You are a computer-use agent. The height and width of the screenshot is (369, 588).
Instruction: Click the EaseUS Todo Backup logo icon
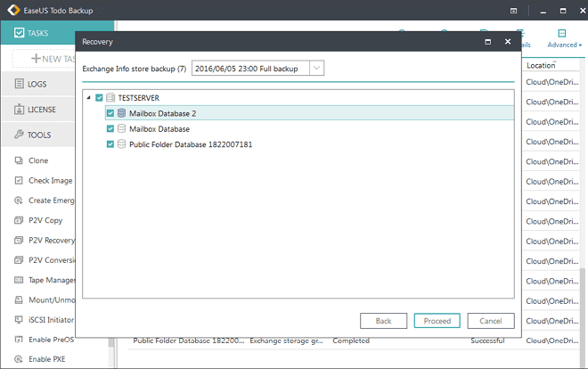point(13,10)
